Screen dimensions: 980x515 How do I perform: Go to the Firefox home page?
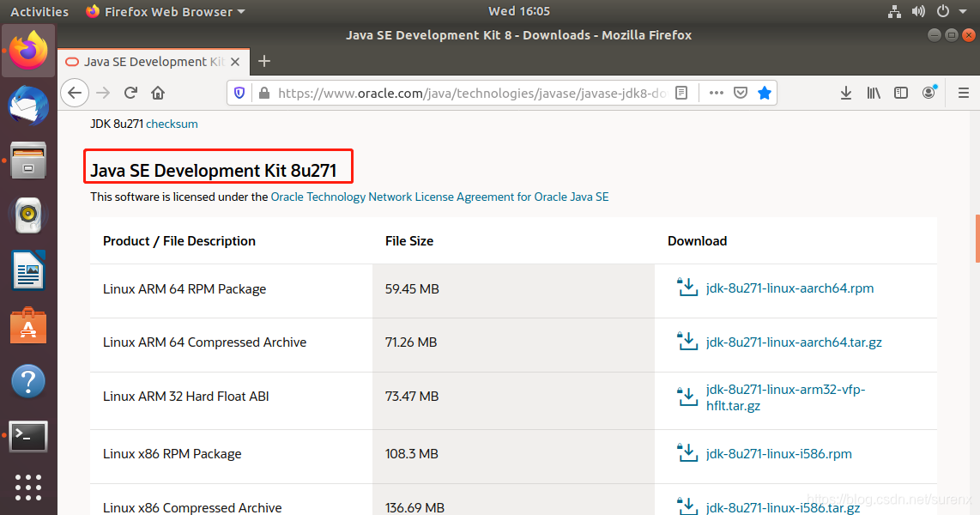158,93
